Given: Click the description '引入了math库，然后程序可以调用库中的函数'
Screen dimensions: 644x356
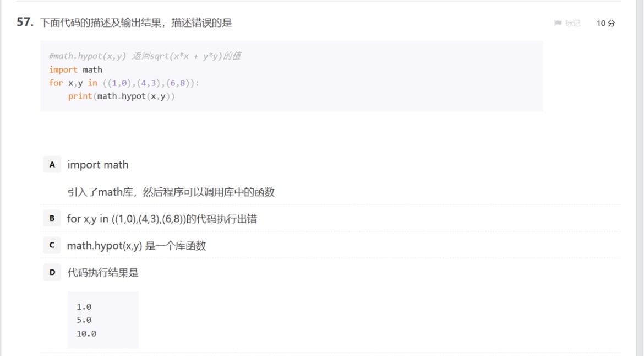Looking at the screenshot, I should click(x=171, y=192).
